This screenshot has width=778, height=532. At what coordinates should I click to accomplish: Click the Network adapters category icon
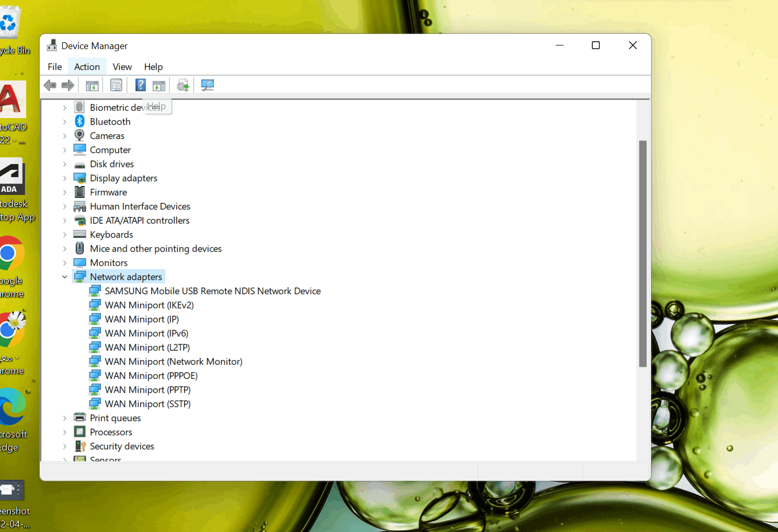click(79, 276)
